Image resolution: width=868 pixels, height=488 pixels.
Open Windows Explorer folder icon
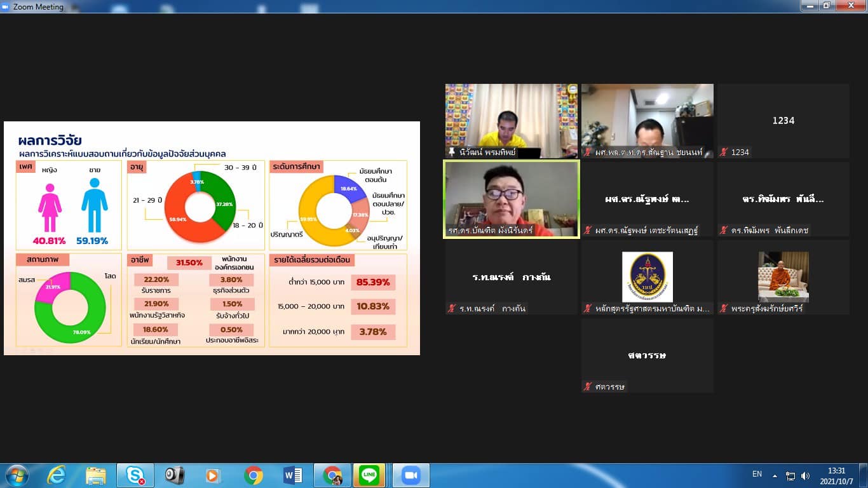pos(96,475)
